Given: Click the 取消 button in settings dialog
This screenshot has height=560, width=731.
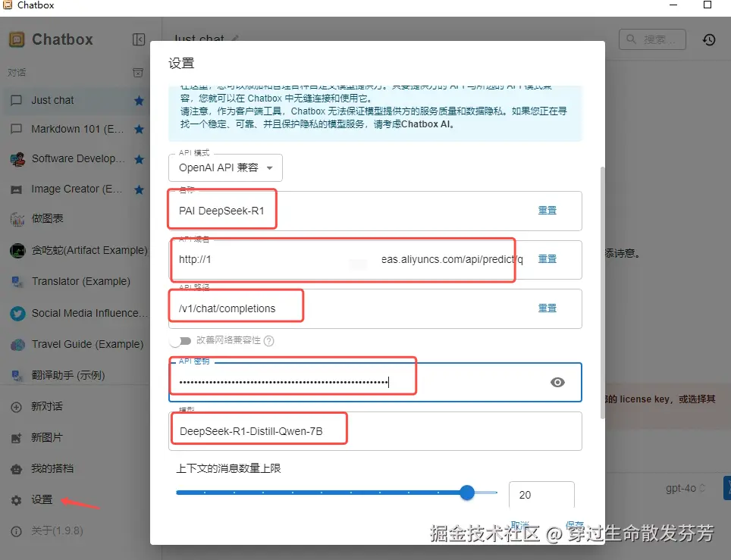Looking at the screenshot, I should tap(519, 524).
